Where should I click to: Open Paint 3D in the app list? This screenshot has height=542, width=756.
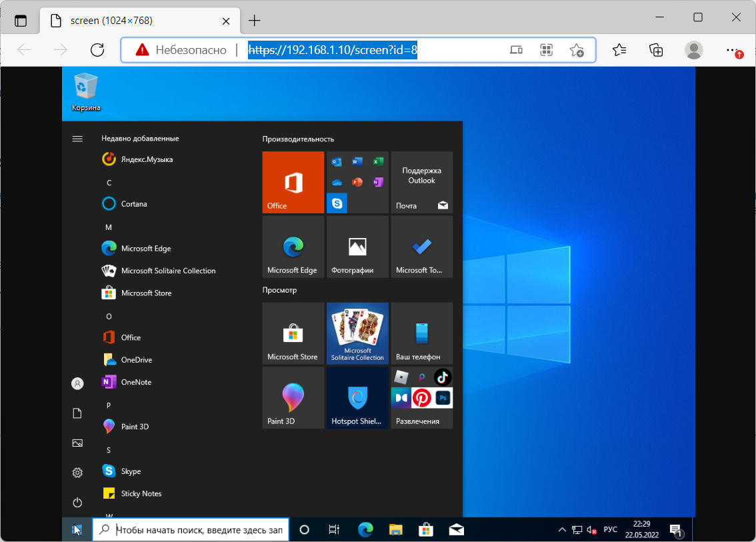tap(125, 426)
